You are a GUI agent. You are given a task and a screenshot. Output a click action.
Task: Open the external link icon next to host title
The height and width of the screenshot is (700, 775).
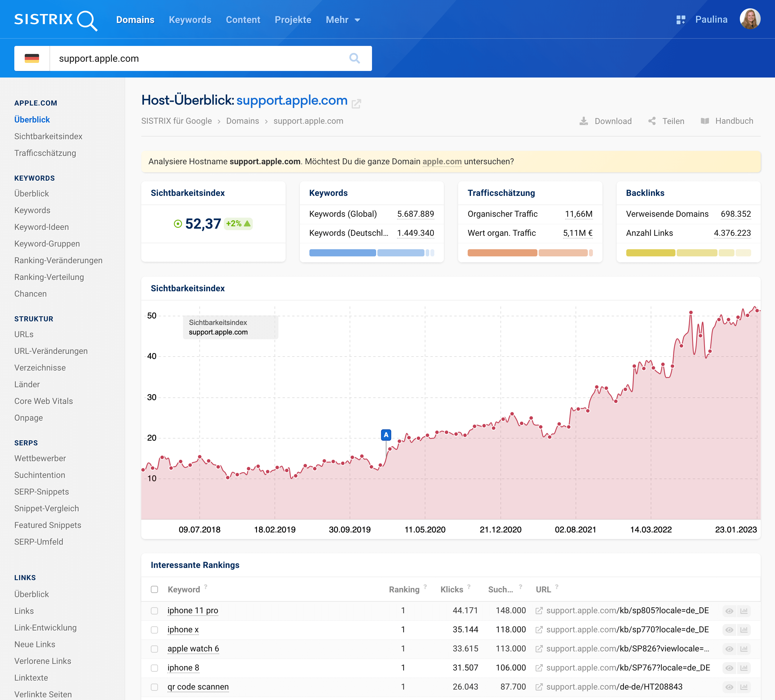356,103
